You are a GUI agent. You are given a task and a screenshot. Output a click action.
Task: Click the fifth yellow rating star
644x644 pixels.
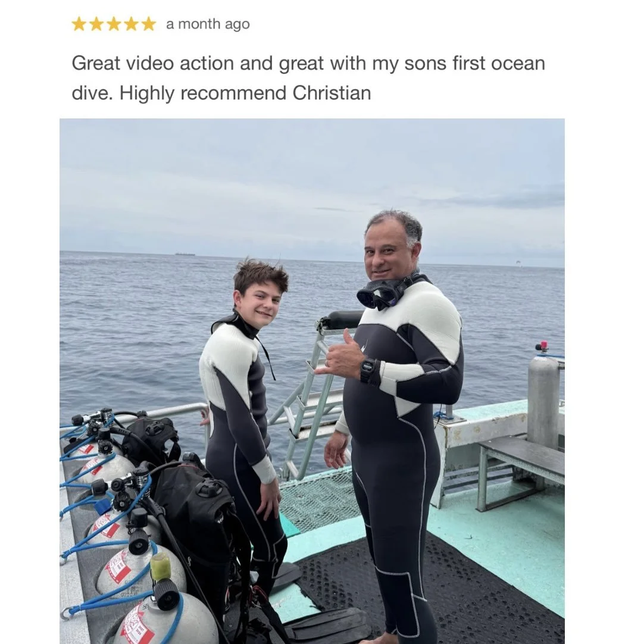tap(149, 24)
